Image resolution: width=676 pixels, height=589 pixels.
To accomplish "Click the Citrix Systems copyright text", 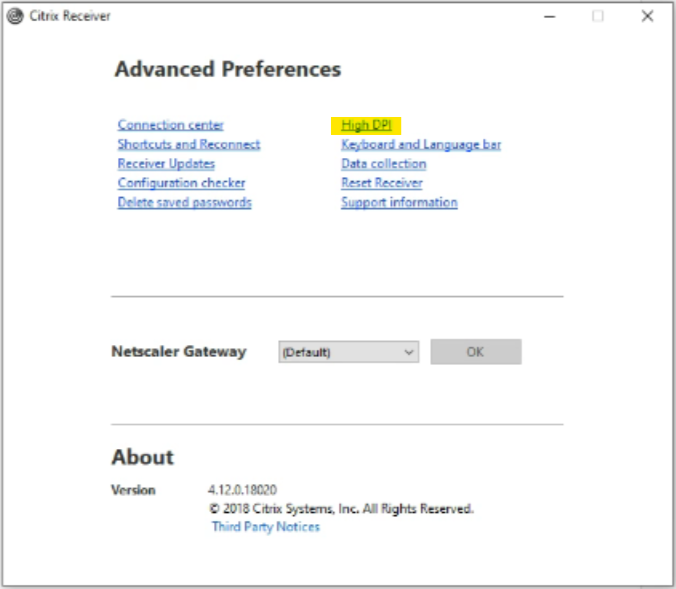I will coord(341,509).
